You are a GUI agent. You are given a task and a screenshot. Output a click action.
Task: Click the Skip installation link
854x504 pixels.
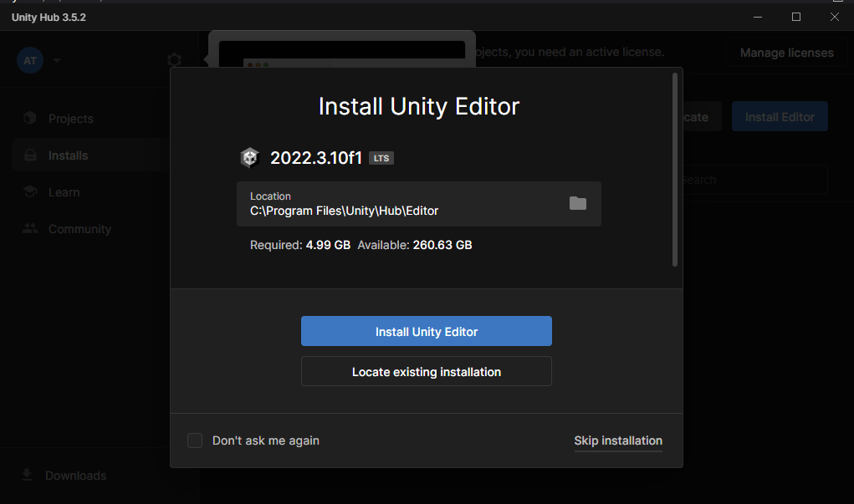pos(618,440)
